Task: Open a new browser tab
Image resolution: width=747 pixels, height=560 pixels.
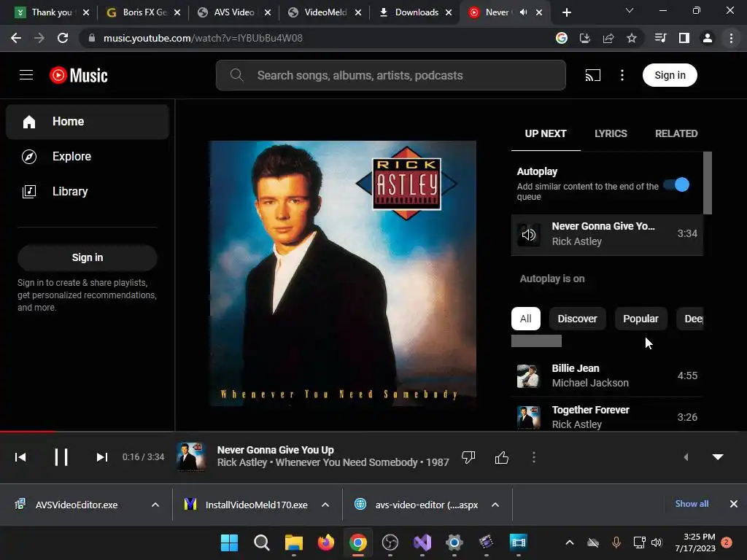Action: pos(566,12)
